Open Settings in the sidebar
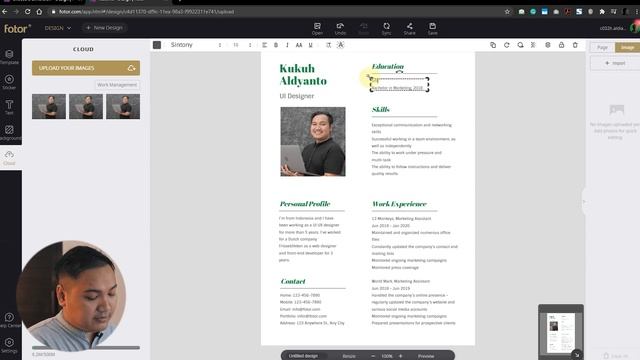The height and width of the screenshot is (360, 640). (x=9, y=345)
